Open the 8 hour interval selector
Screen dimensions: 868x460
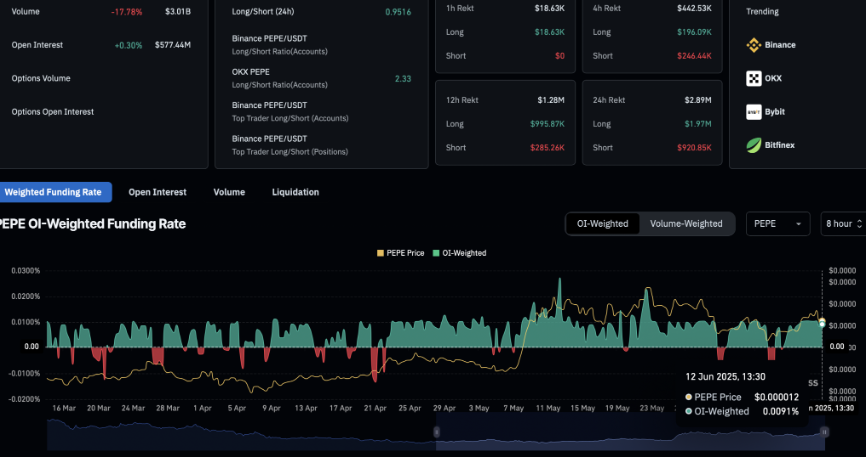coord(844,224)
